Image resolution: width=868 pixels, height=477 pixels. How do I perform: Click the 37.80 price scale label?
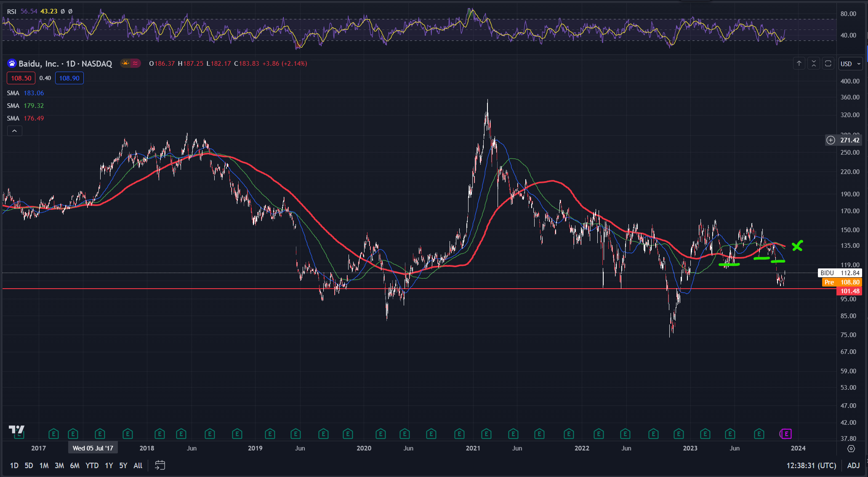pyautogui.click(x=848, y=439)
